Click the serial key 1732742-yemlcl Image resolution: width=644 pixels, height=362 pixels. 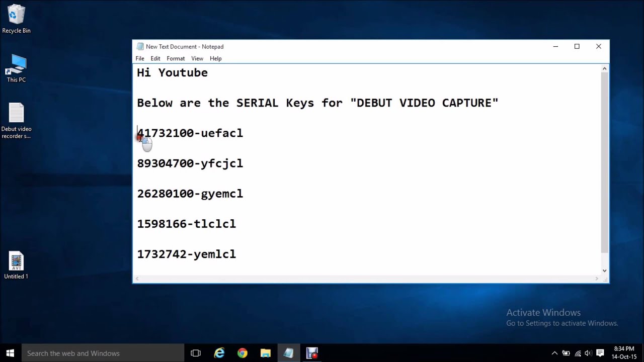(x=186, y=254)
